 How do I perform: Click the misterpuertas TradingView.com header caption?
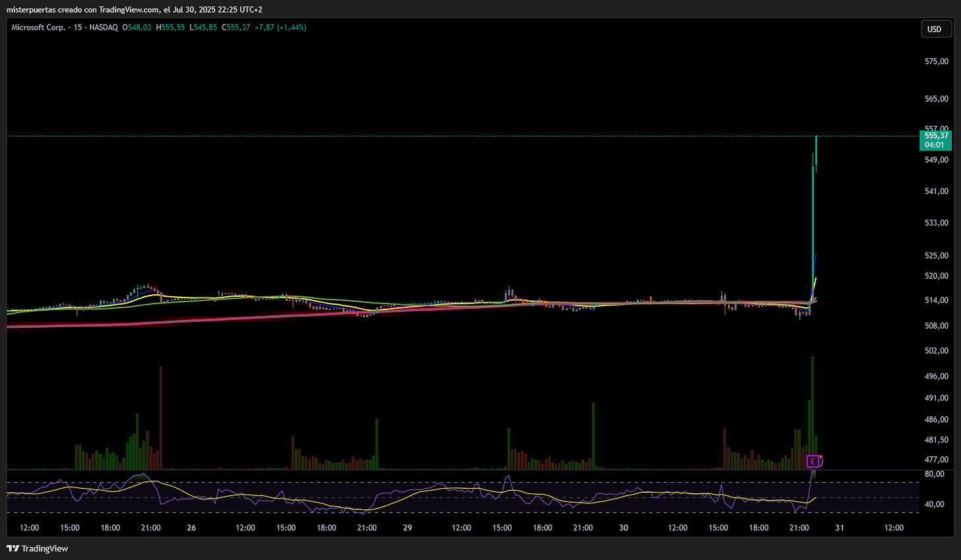click(135, 9)
